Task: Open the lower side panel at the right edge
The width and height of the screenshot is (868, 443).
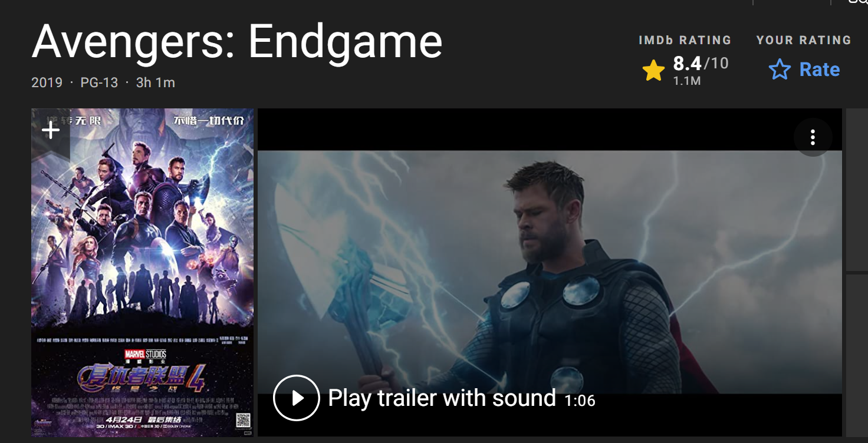Action: click(857, 355)
